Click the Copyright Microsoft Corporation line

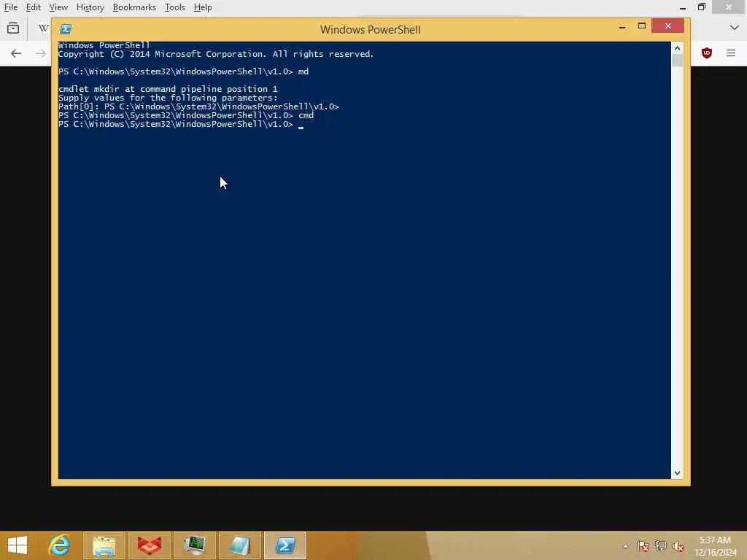pos(216,54)
